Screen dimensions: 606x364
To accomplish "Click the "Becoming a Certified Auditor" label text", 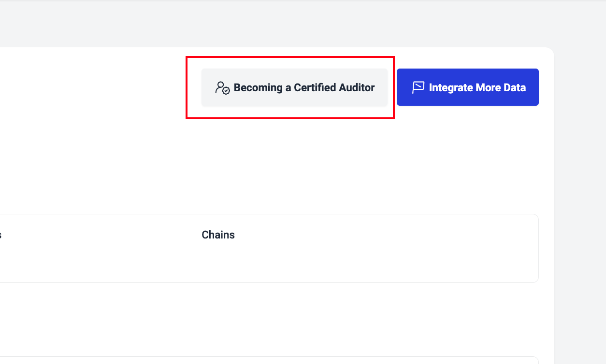I will [304, 87].
